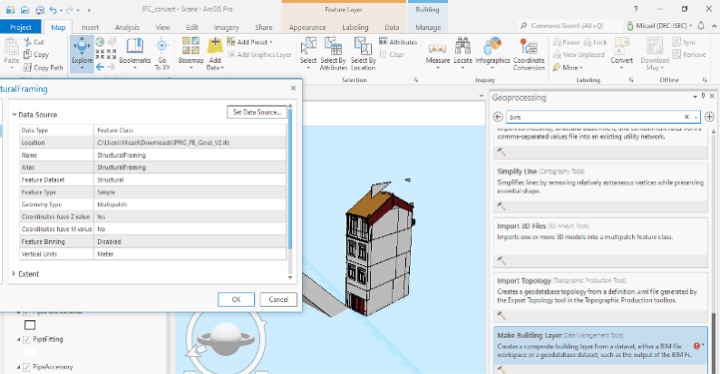Open Select By Location

tap(363, 53)
